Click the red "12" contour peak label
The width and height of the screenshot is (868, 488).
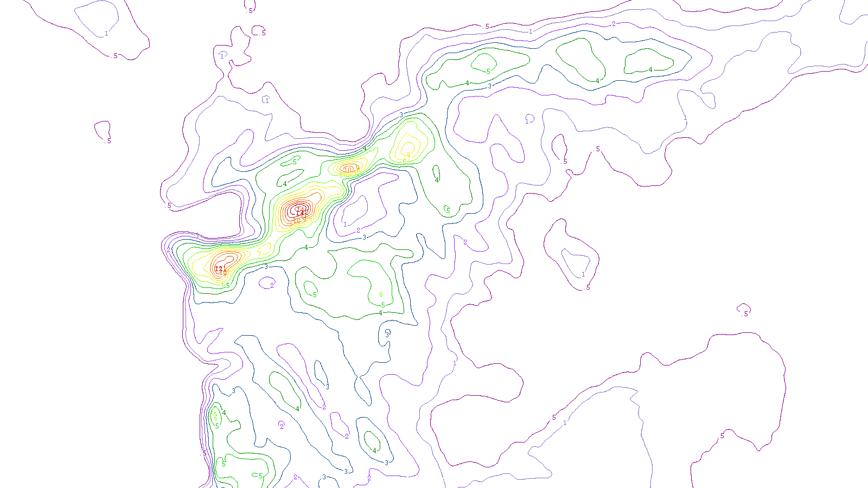pos(219,268)
